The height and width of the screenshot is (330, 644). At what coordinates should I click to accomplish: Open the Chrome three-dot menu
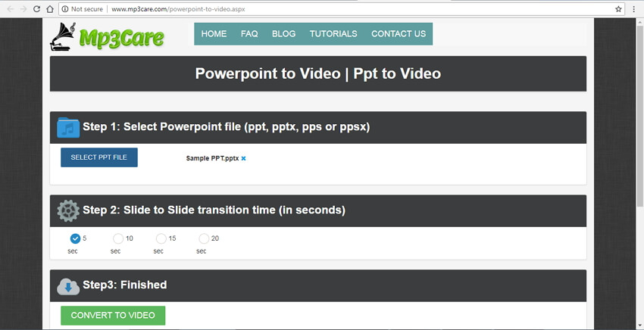tap(633, 9)
